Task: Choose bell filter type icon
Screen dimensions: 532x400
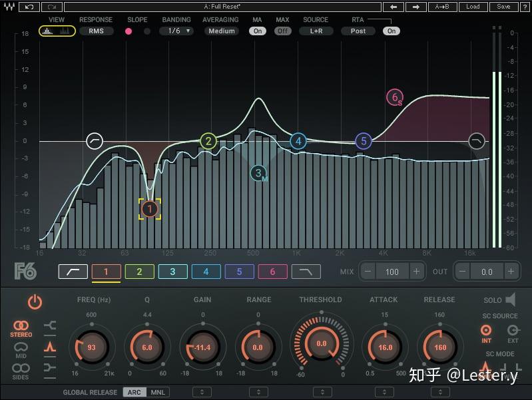Action: point(50,346)
